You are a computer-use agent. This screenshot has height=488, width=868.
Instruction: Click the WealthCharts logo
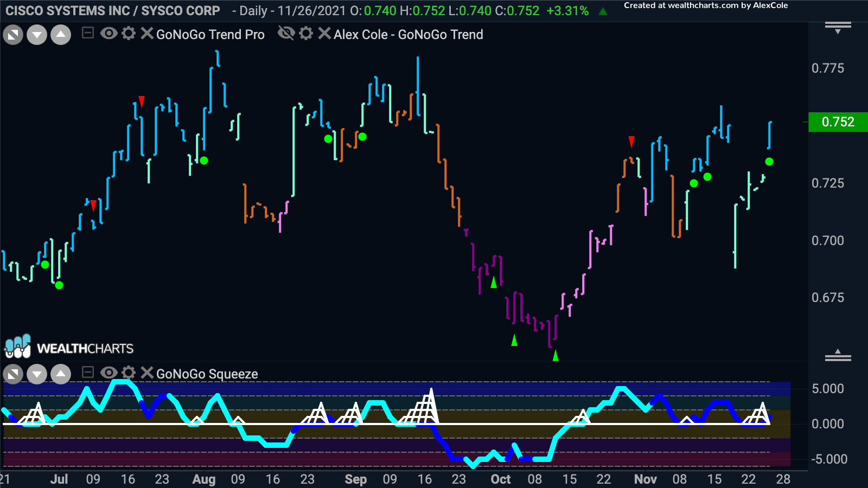(69, 349)
